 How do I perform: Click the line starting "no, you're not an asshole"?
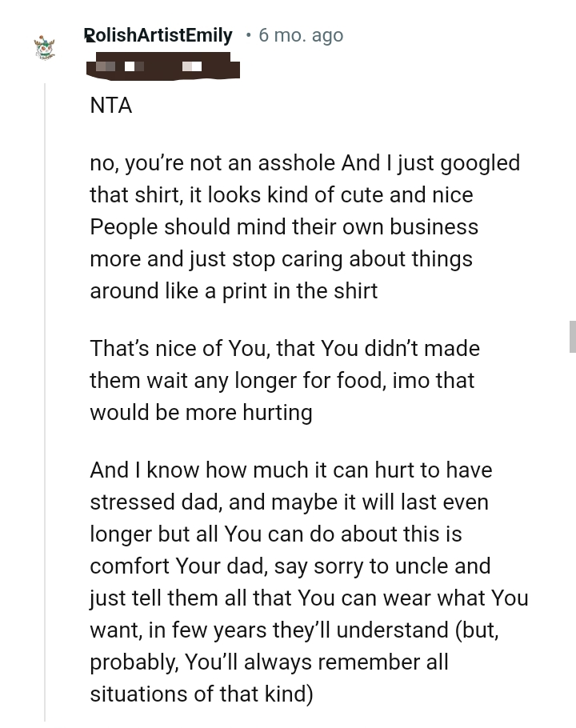click(x=305, y=163)
